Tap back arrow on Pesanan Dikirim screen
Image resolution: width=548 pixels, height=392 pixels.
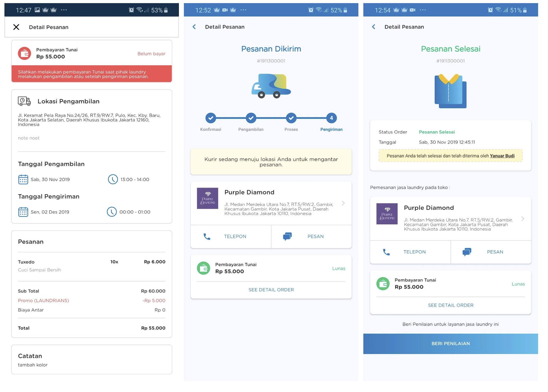click(194, 27)
